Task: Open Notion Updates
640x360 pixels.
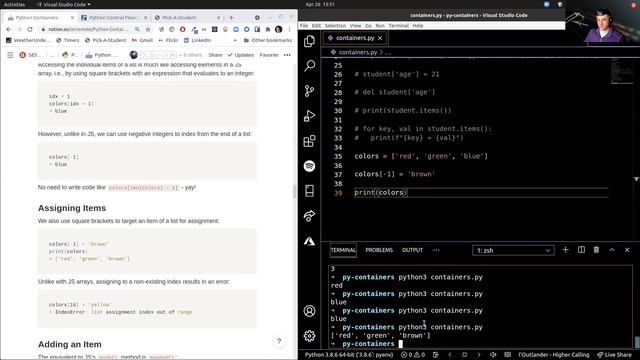Action: (x=241, y=55)
